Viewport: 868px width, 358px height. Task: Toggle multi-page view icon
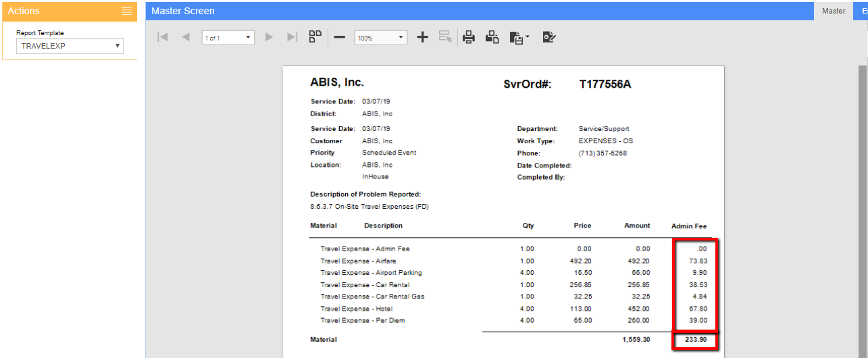(x=315, y=37)
